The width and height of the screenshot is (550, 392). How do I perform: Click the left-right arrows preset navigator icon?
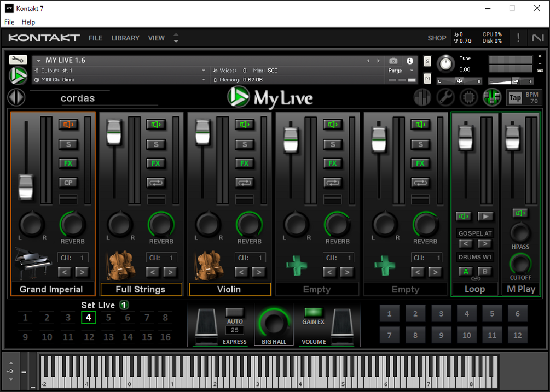coord(16,97)
